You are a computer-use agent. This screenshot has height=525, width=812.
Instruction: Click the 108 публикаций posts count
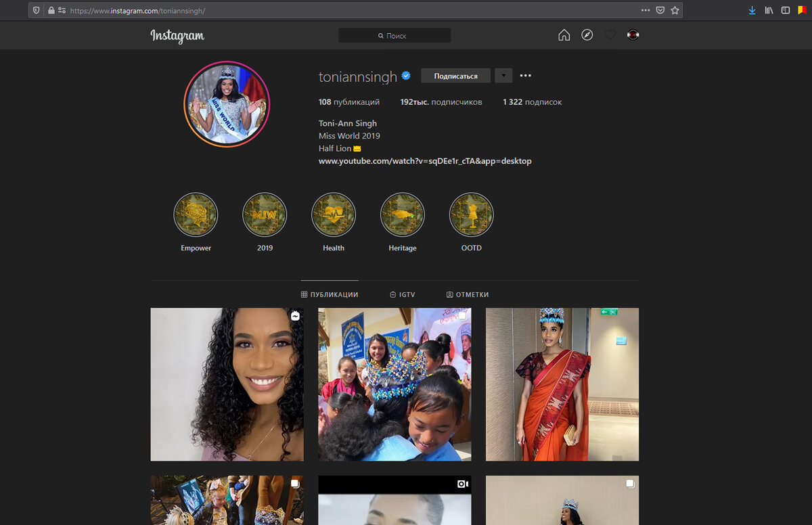[x=349, y=102]
